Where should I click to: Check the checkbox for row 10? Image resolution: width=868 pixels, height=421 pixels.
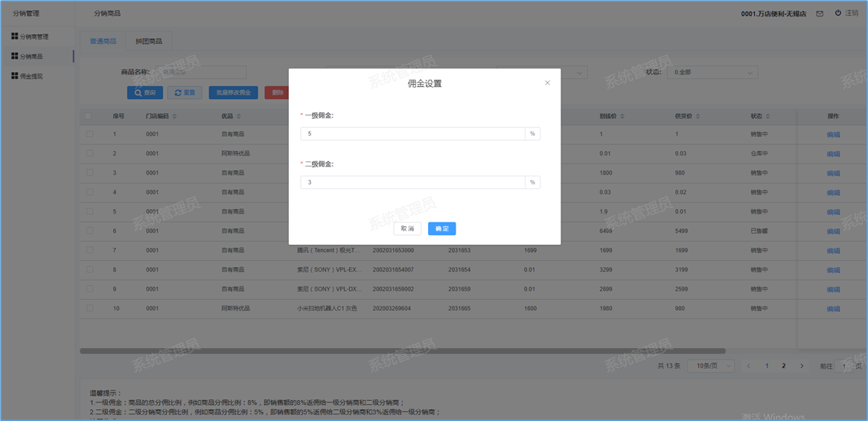point(89,308)
